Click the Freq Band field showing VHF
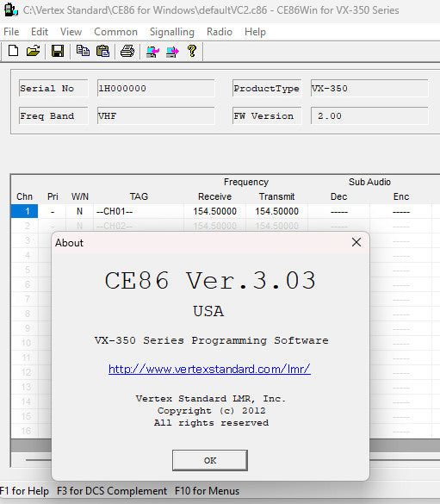Viewport: 440px width, 504px height. [x=156, y=116]
